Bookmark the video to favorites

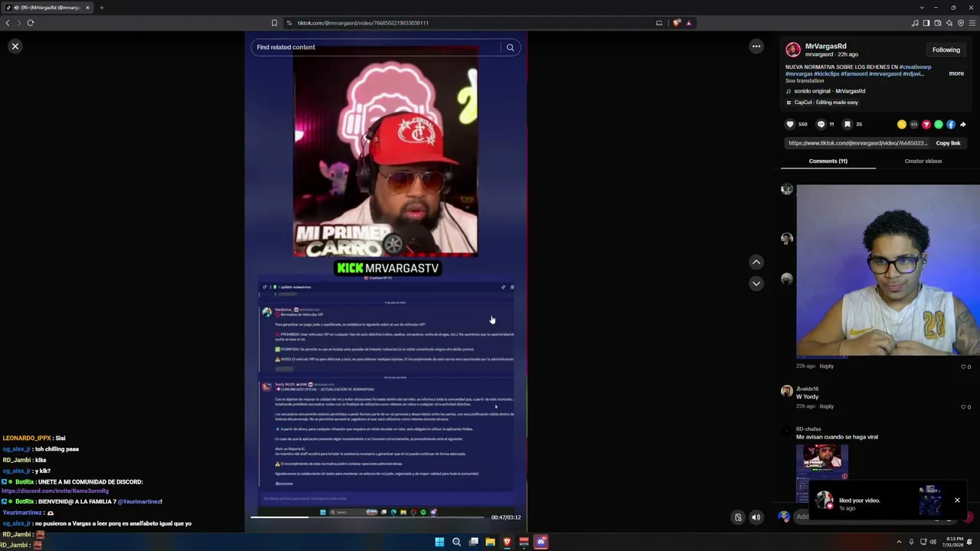pos(847,124)
